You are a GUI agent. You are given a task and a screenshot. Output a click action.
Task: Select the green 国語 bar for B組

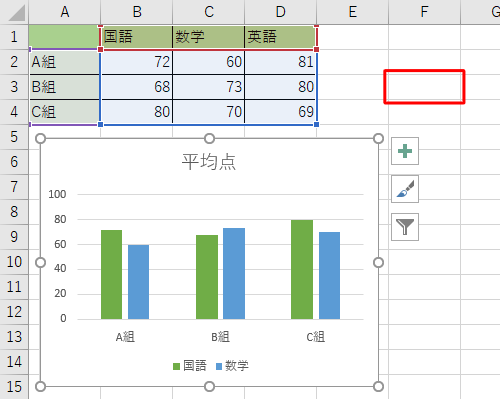[207, 277]
